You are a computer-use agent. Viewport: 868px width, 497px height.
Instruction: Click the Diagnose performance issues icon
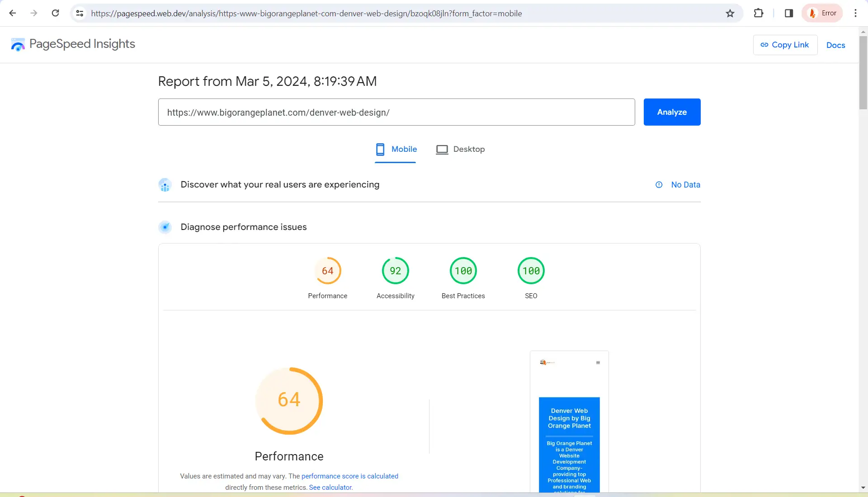coord(165,227)
